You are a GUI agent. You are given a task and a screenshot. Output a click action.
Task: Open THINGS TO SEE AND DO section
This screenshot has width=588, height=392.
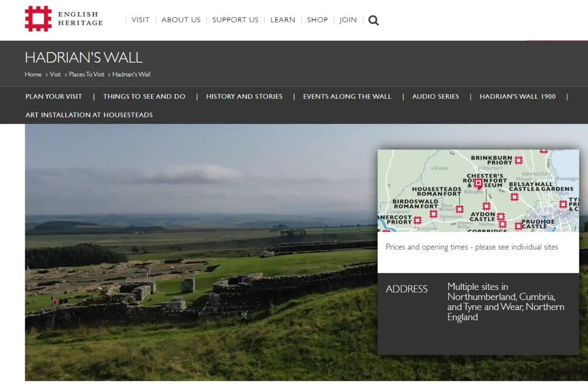coord(144,96)
